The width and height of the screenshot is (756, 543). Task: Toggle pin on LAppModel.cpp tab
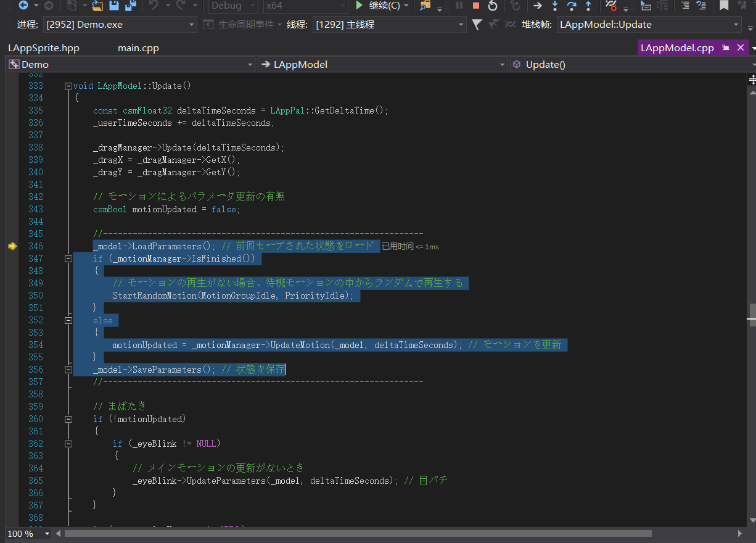click(726, 48)
